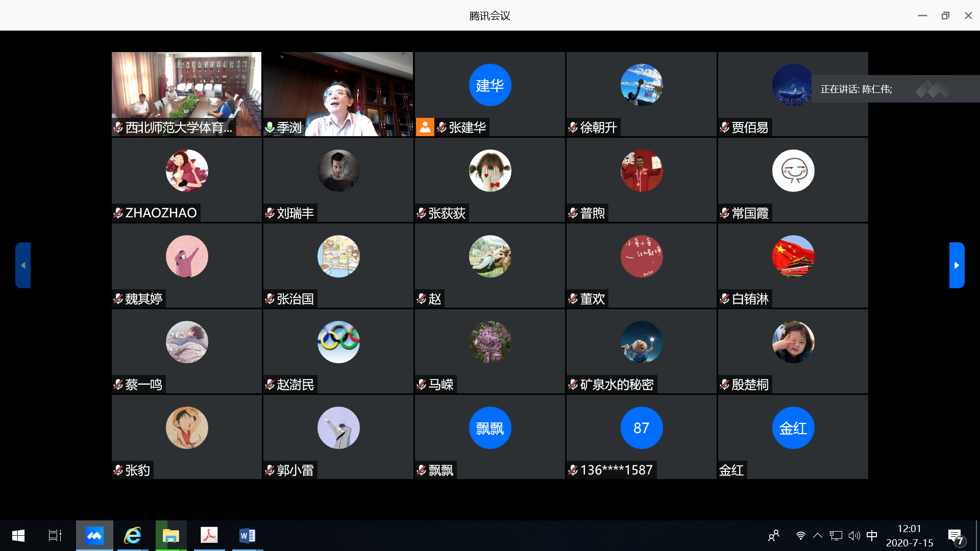Show hidden system tray icons
The image size is (980, 551).
818,536
